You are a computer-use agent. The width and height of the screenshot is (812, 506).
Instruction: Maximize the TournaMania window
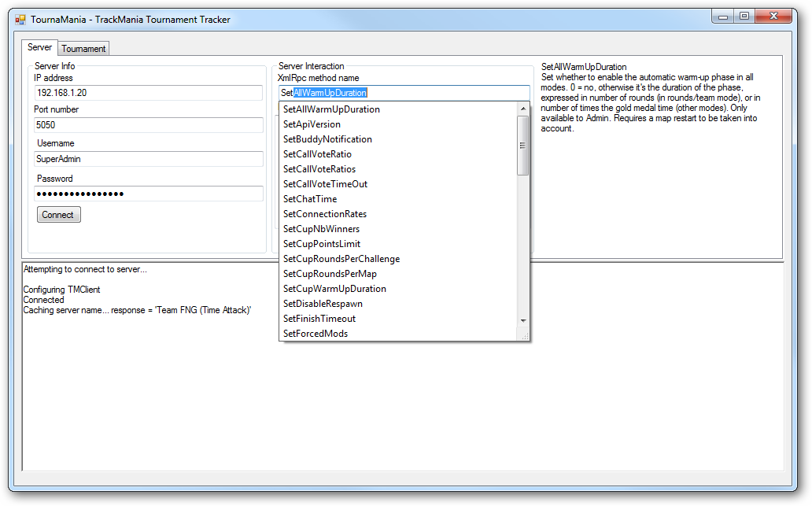[x=744, y=17]
